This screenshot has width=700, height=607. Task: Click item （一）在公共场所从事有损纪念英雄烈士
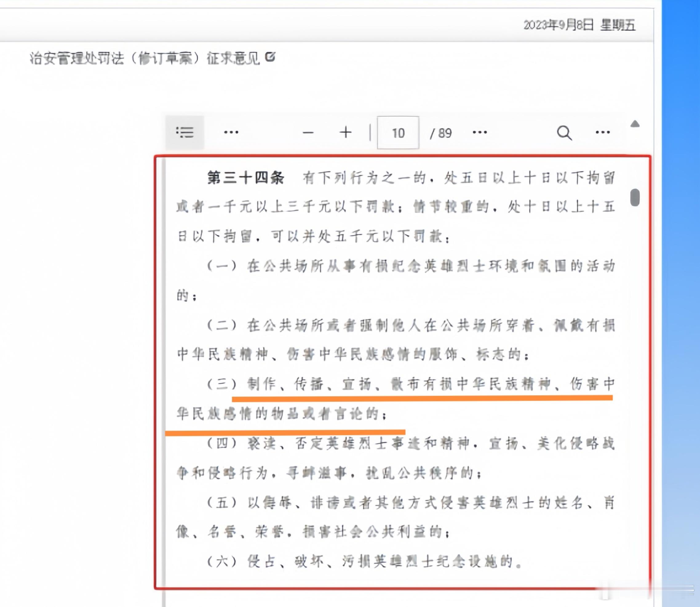[x=411, y=266]
